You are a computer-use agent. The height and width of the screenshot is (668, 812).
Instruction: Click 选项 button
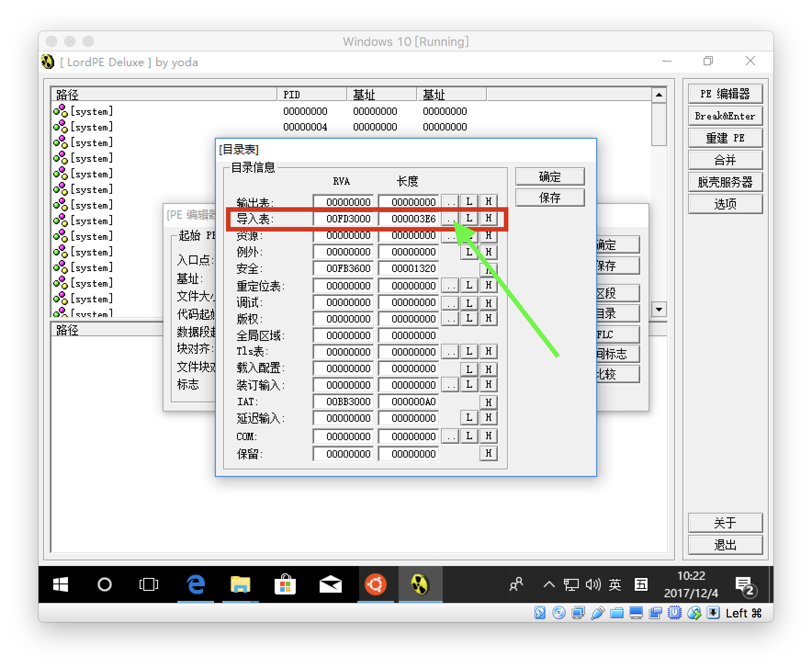click(725, 204)
